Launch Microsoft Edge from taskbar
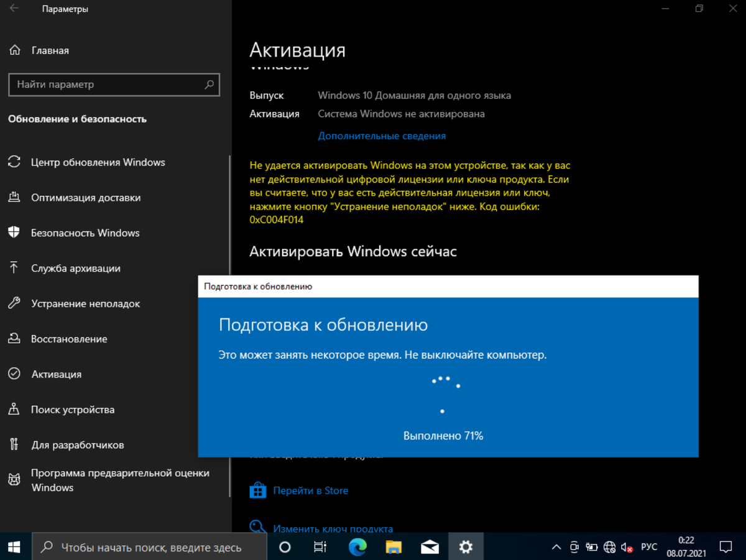The height and width of the screenshot is (560, 746). pyautogui.click(x=357, y=547)
